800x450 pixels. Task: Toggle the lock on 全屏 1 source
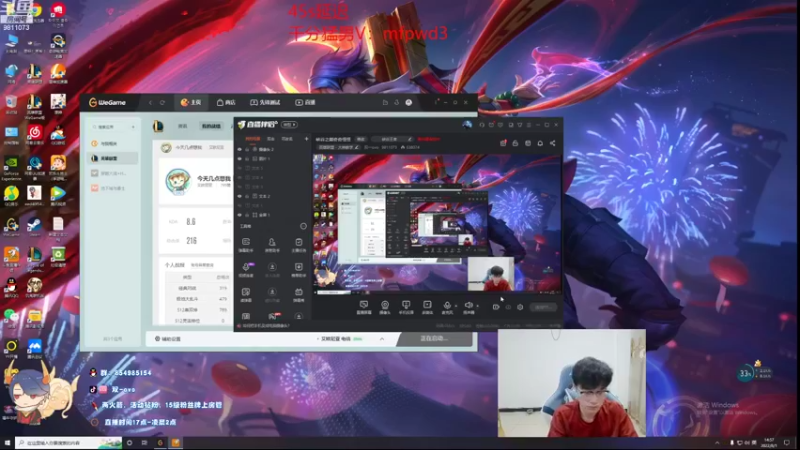pos(247,215)
